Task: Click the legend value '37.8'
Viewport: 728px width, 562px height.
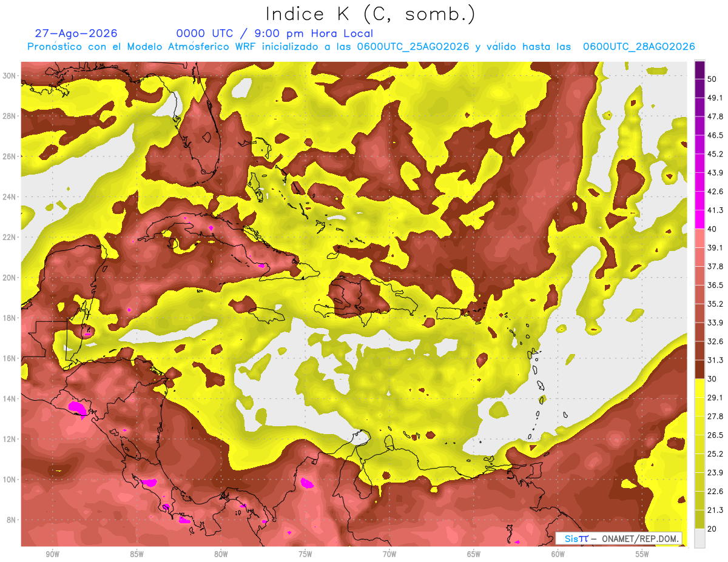Action: pos(715,266)
